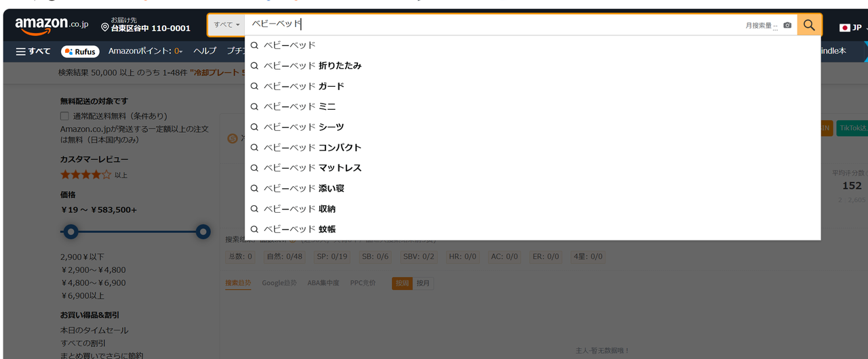The width and height of the screenshot is (868, 359).
Task: Click the SBV: 0/2 stat badge
Action: (419, 257)
